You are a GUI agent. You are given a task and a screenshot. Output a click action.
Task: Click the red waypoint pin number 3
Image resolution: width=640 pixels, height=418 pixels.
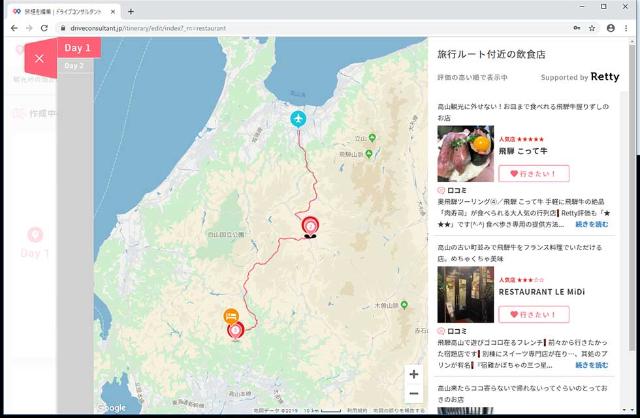[x=235, y=330]
